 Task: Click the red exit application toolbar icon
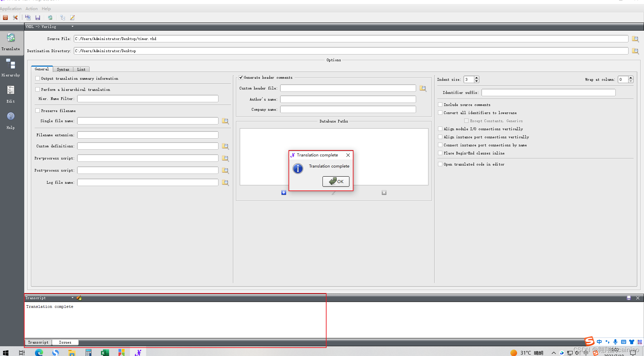point(5,17)
